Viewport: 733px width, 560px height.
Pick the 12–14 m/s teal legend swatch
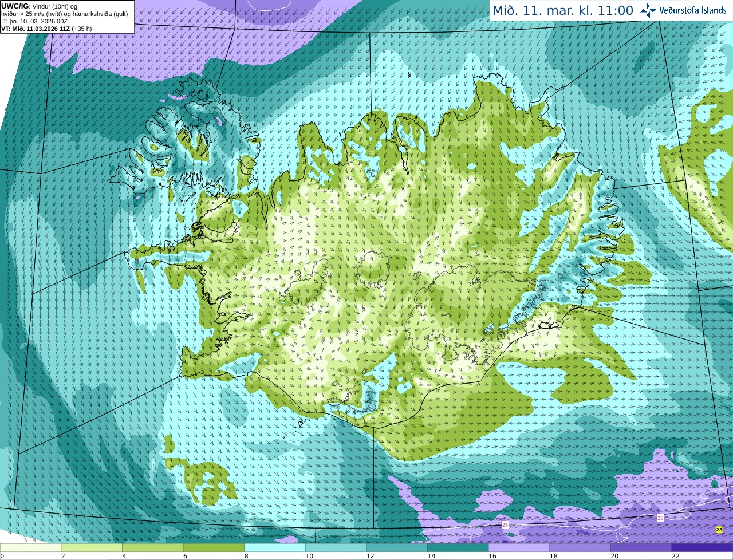pos(397,547)
